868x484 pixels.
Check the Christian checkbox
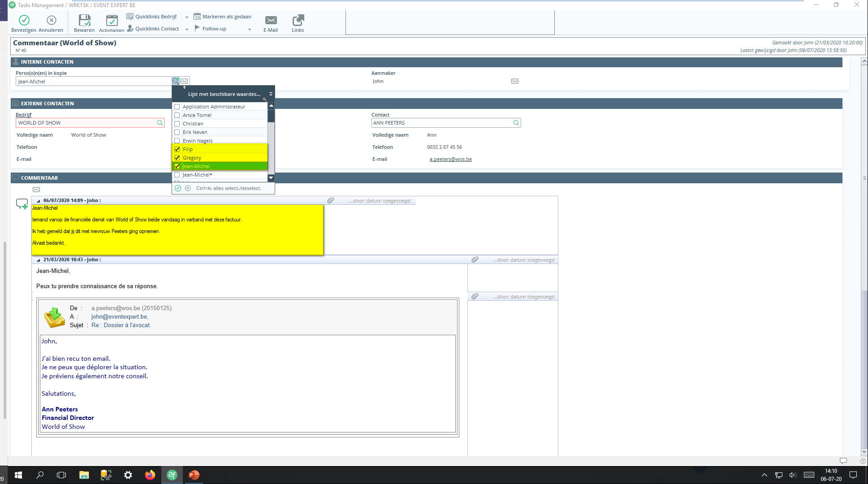pyautogui.click(x=177, y=124)
